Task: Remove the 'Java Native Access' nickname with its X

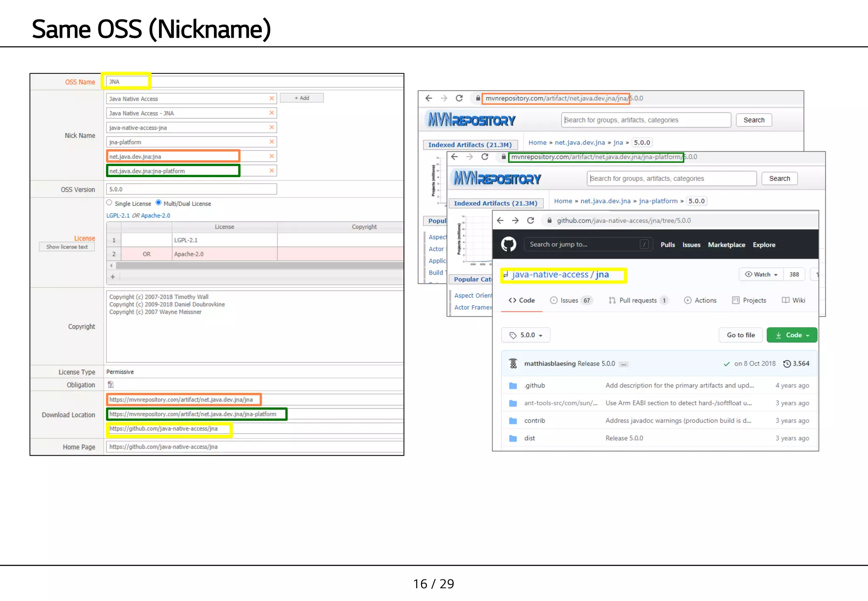Action: pos(272,98)
